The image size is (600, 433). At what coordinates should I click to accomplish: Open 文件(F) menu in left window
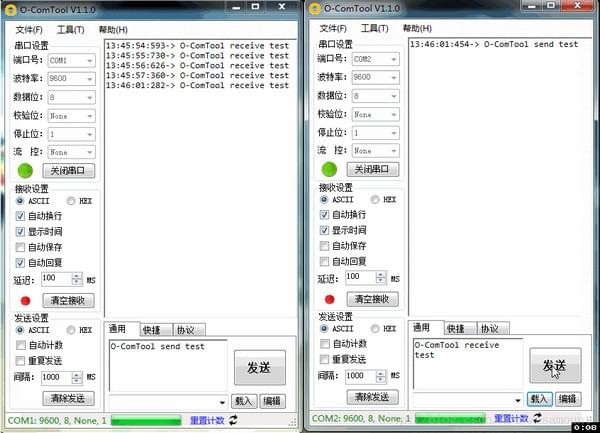pos(29,30)
